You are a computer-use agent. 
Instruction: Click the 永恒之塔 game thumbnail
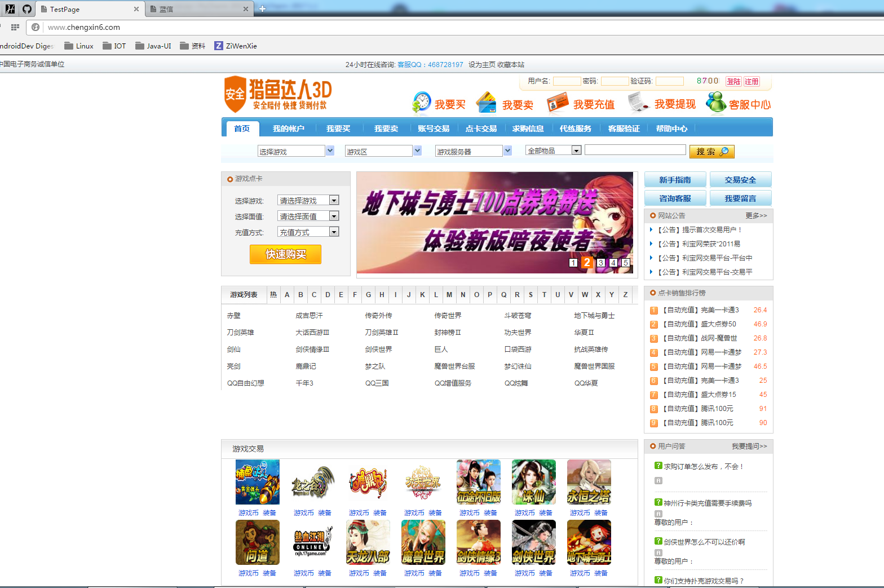pos(589,482)
